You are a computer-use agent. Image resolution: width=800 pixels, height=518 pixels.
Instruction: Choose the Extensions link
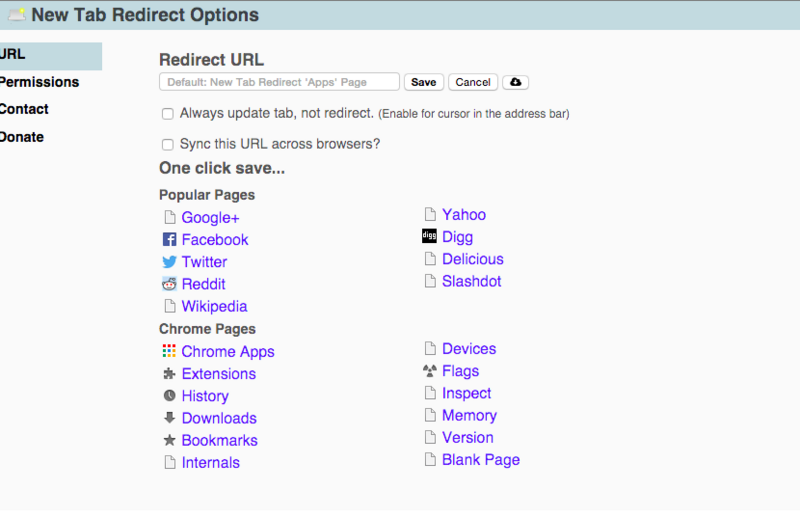click(x=218, y=374)
